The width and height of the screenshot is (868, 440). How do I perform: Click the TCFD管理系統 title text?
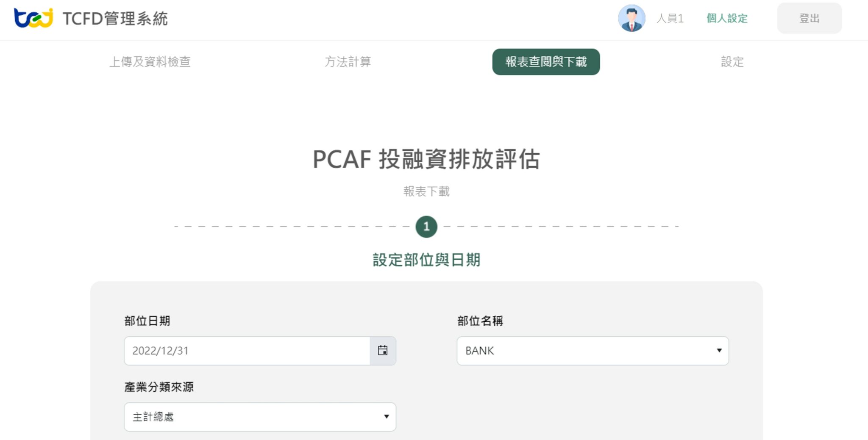coord(115,19)
